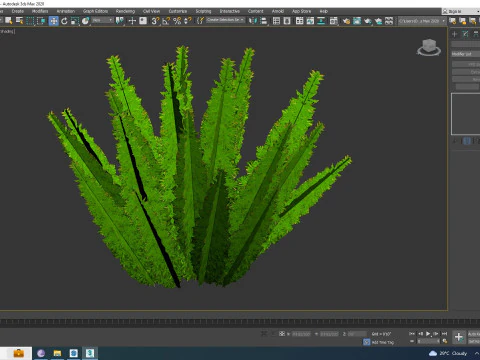The width and height of the screenshot is (480, 360).
Task: Click the 3ds Max taskbar icon
Action: click(x=90, y=353)
